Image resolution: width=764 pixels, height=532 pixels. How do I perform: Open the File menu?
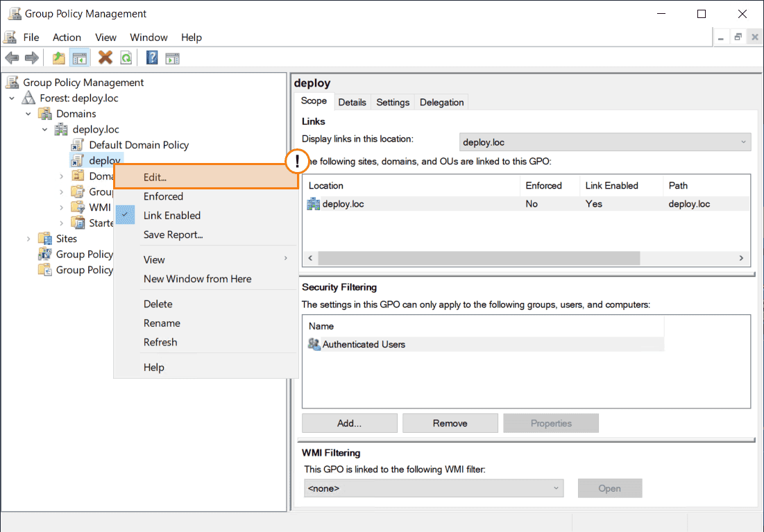coord(31,37)
